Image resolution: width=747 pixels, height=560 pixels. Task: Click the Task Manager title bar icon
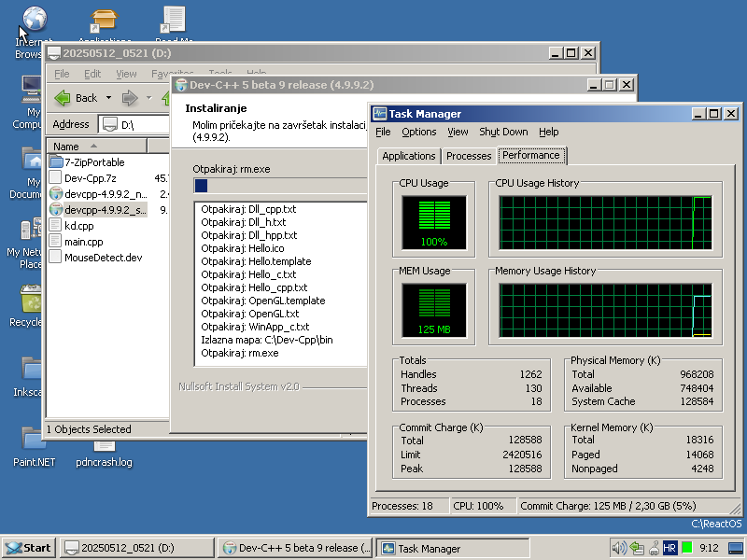pos(380,113)
